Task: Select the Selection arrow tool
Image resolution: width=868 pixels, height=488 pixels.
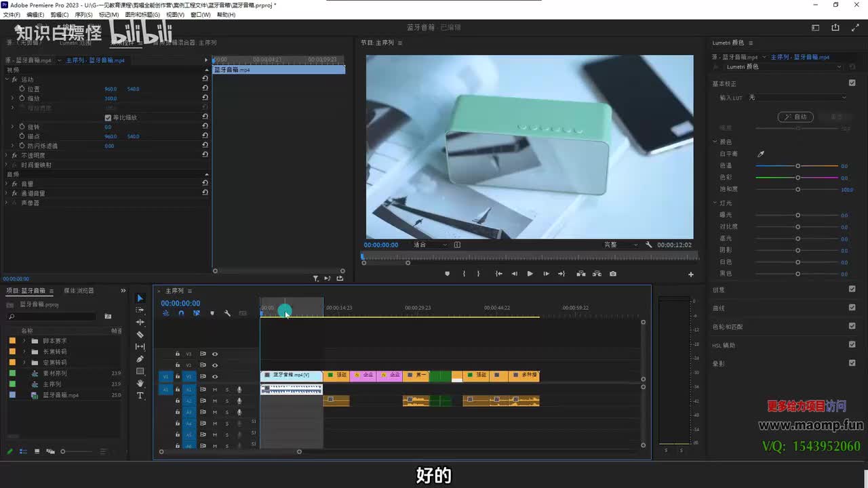Action: (x=140, y=298)
